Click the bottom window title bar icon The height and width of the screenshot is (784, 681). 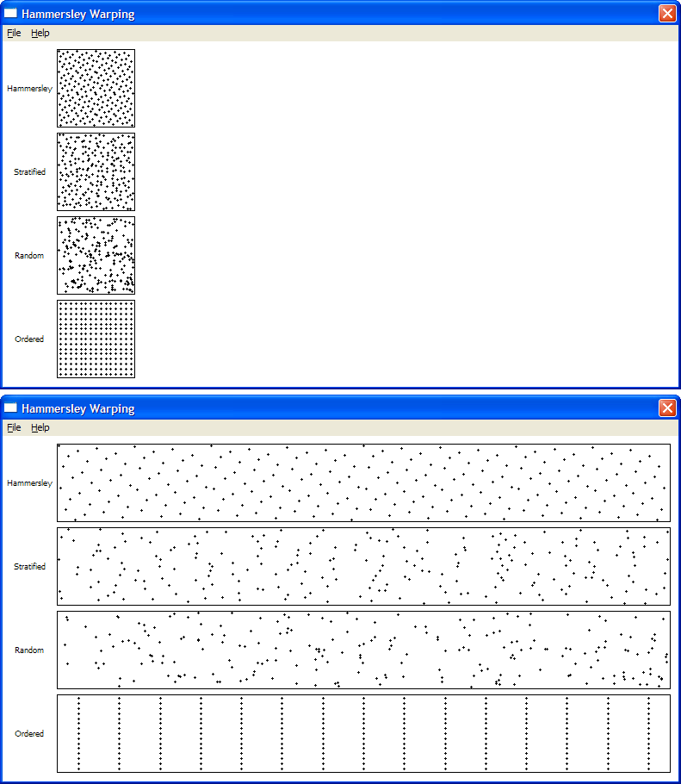[10, 408]
